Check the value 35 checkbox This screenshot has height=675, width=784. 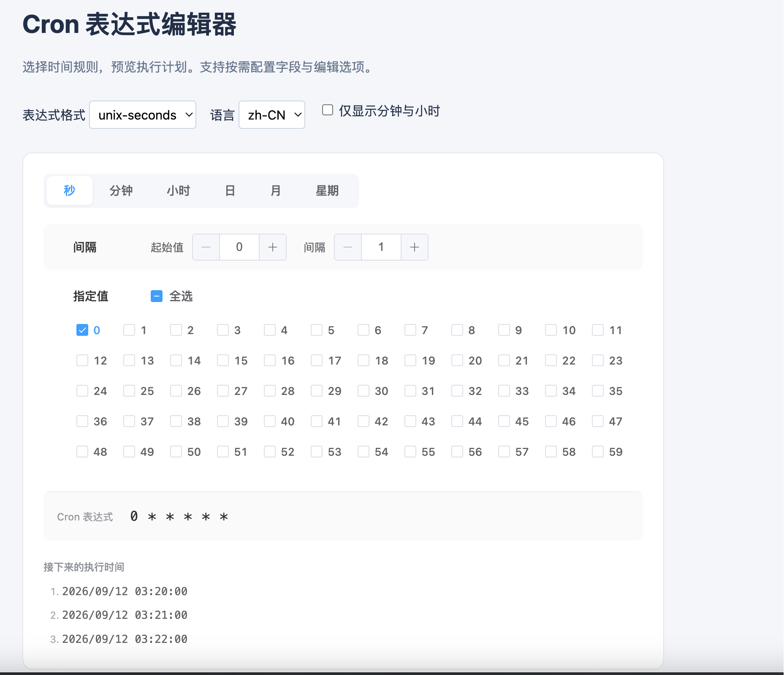598,391
